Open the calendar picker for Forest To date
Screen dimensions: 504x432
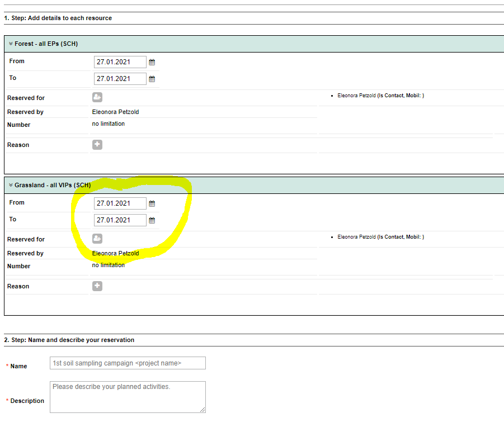click(x=152, y=79)
